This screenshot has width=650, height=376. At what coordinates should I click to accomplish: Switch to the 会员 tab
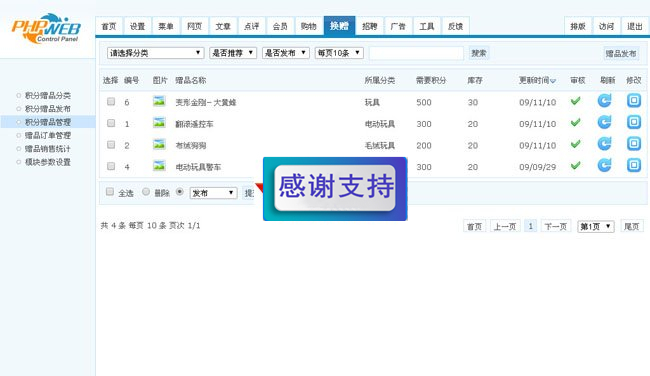[x=280, y=26]
